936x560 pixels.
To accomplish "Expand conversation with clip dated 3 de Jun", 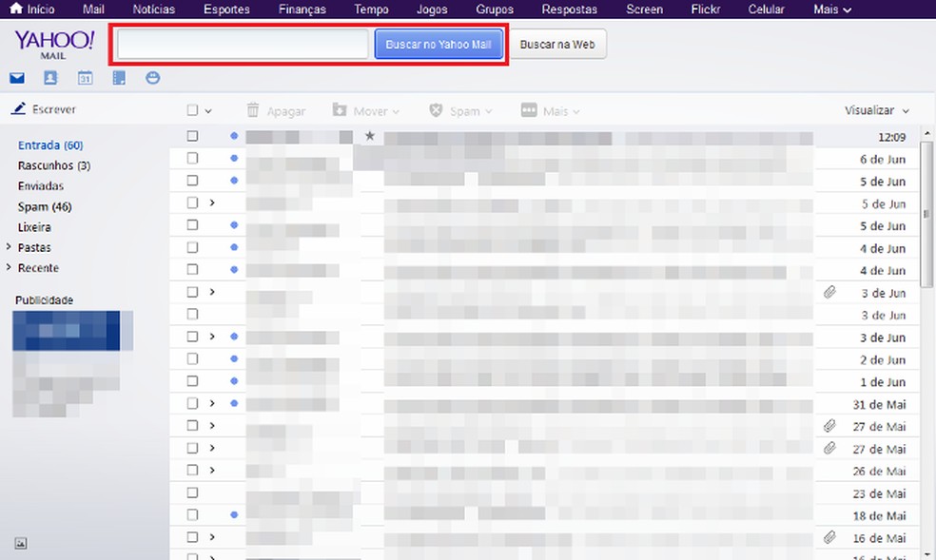I will coord(212,292).
